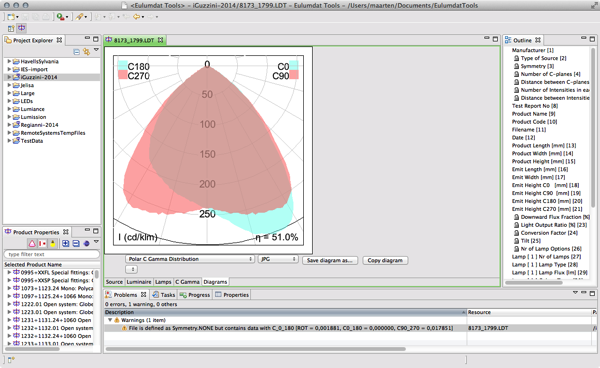Expand the Regianni-2014 project
The height and width of the screenshot is (368, 600).
[x=9, y=125]
